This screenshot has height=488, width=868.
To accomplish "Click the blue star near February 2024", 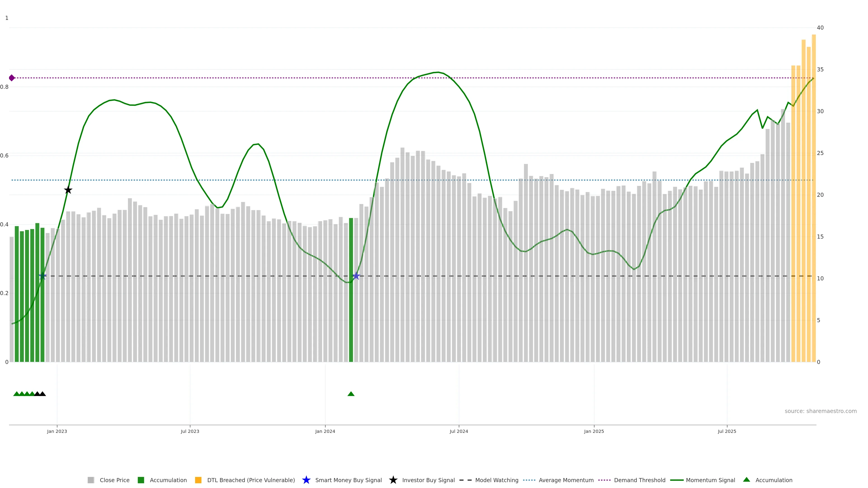I will pos(356,276).
